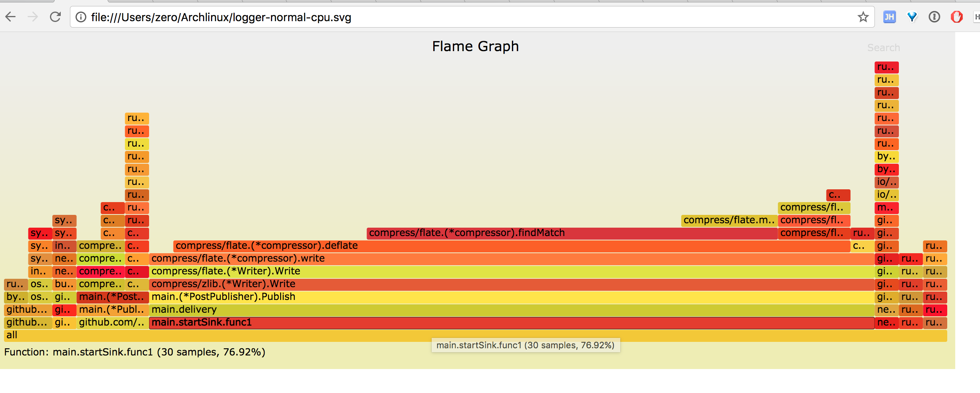Click the 'all' root frame

(476, 335)
